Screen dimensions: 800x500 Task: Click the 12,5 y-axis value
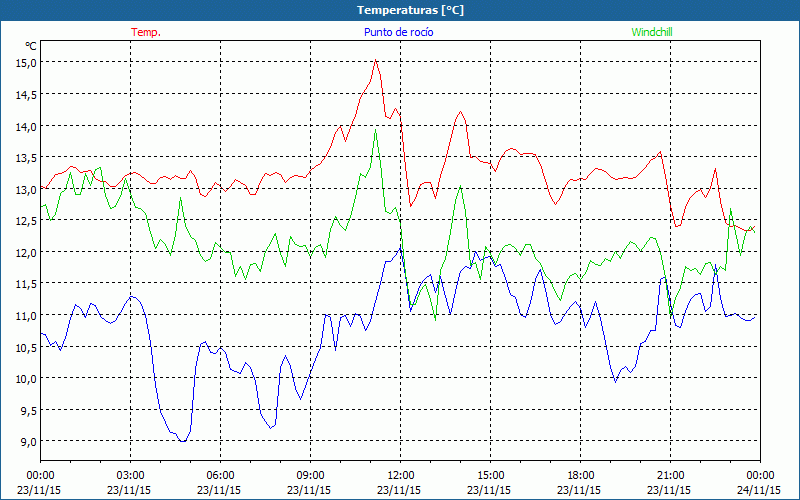pos(27,220)
